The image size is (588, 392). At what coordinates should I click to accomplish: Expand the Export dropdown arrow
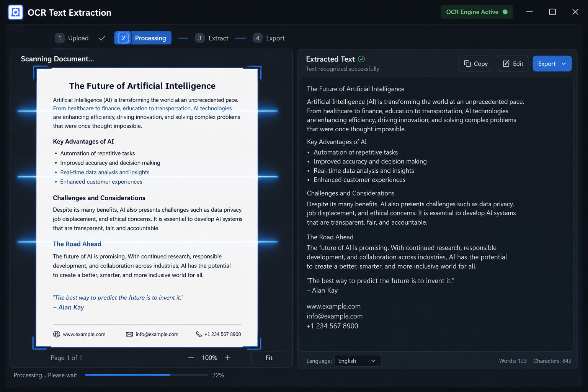[x=564, y=64]
